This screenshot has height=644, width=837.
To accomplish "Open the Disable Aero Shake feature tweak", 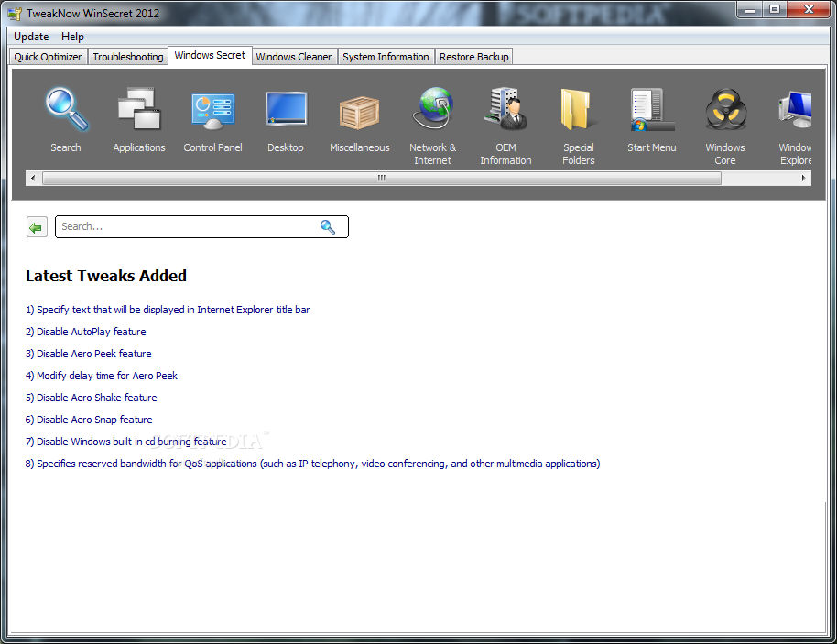I will point(92,398).
